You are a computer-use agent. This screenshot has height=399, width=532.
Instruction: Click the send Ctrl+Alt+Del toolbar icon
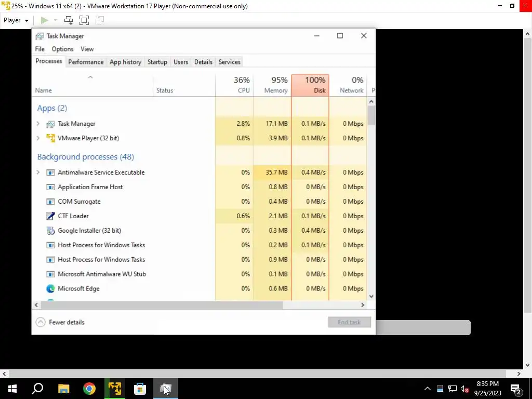click(69, 20)
